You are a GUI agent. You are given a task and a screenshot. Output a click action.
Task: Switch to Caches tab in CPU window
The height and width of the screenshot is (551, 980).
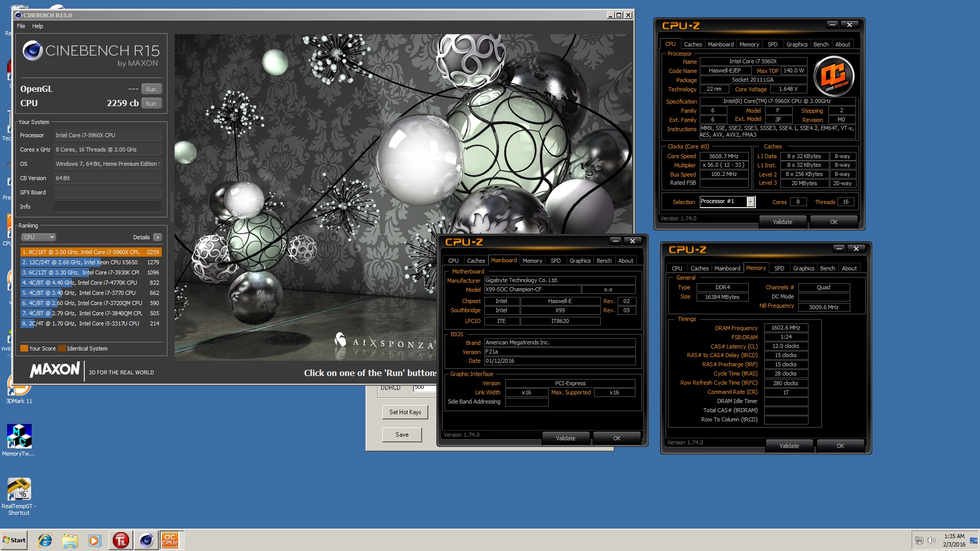point(693,44)
